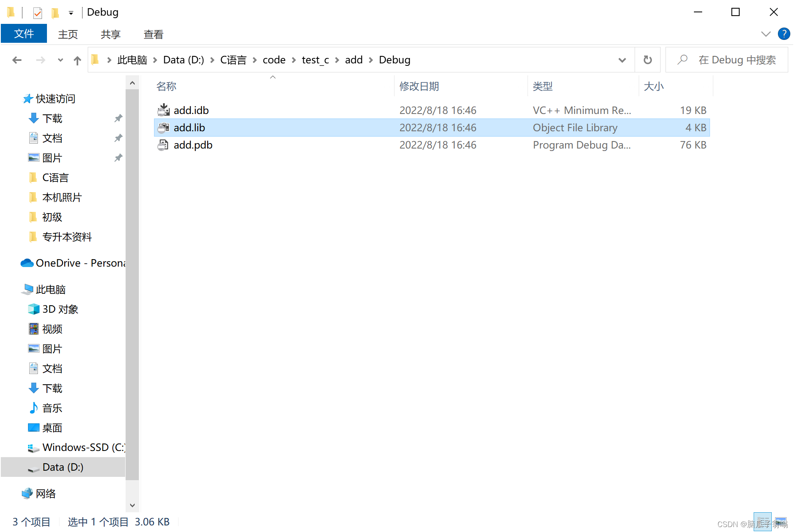Go up one folder level
This screenshot has width=794, height=532.
pyautogui.click(x=77, y=60)
